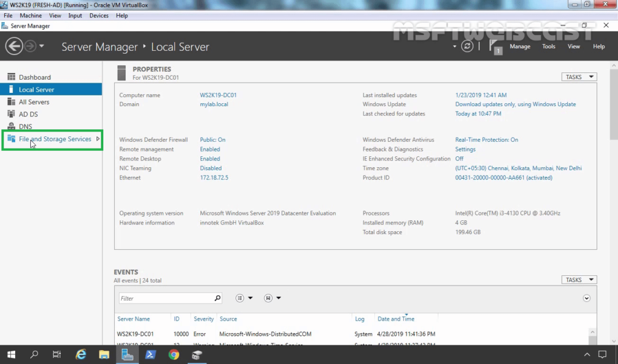The height and width of the screenshot is (364, 618).
Task: Launch Google Chrome from the taskbar
Action: [174, 354]
